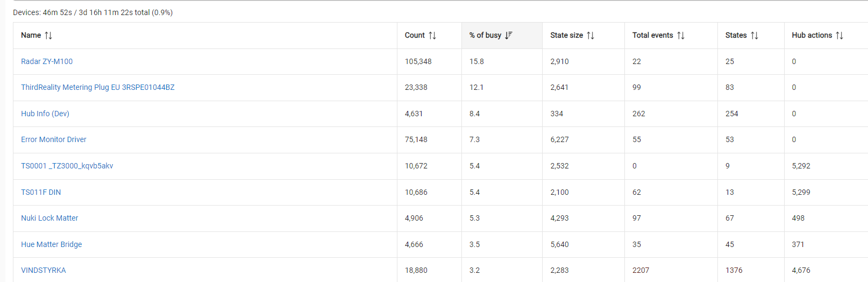This screenshot has width=868, height=282.
Task: Click the sort icon beside Name header
Action: click(48, 36)
